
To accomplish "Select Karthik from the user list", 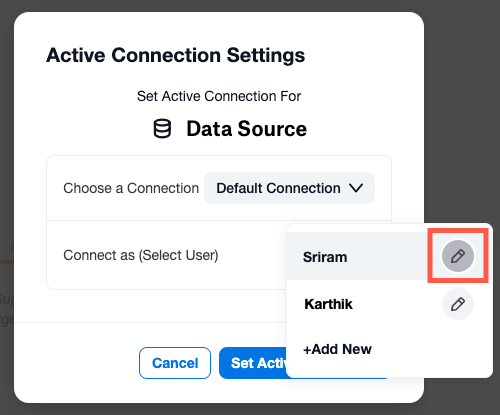I will pyautogui.click(x=328, y=304).
